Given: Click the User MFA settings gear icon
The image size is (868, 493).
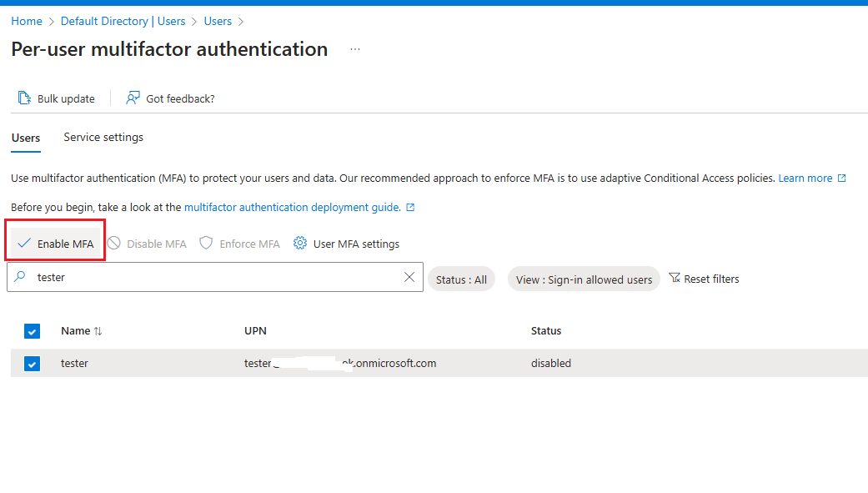Looking at the screenshot, I should coord(299,244).
